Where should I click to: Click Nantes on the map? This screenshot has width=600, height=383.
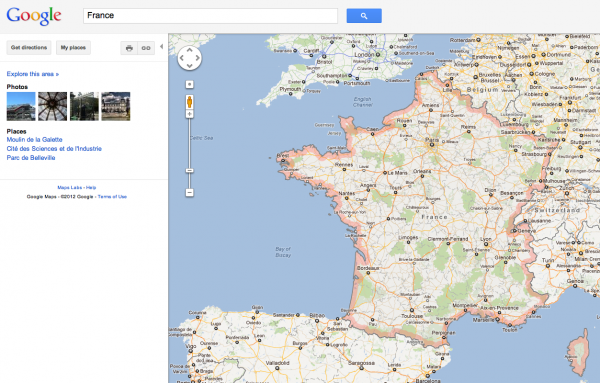click(x=347, y=194)
